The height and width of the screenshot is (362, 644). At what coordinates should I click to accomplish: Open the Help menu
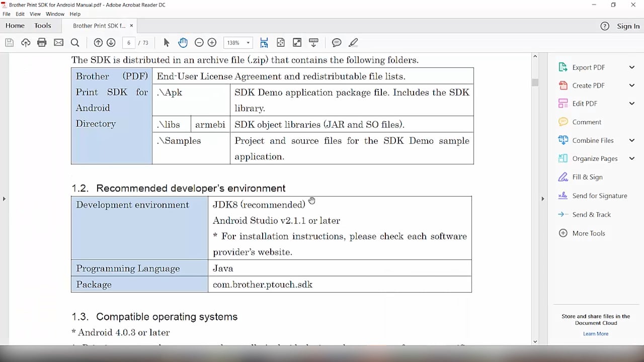tap(75, 14)
